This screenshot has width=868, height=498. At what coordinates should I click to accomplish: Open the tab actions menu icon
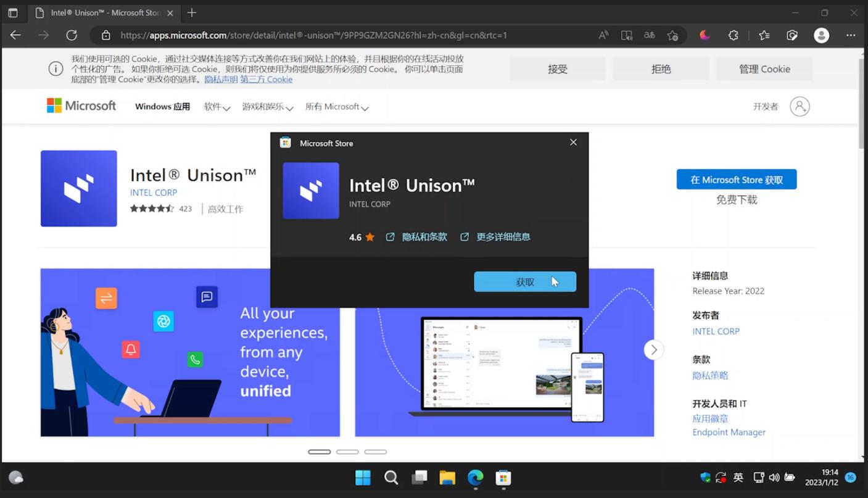12,12
